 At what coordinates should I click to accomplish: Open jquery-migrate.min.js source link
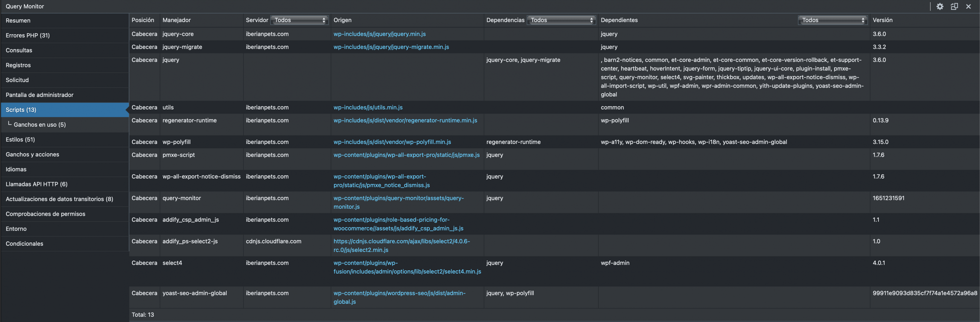391,47
